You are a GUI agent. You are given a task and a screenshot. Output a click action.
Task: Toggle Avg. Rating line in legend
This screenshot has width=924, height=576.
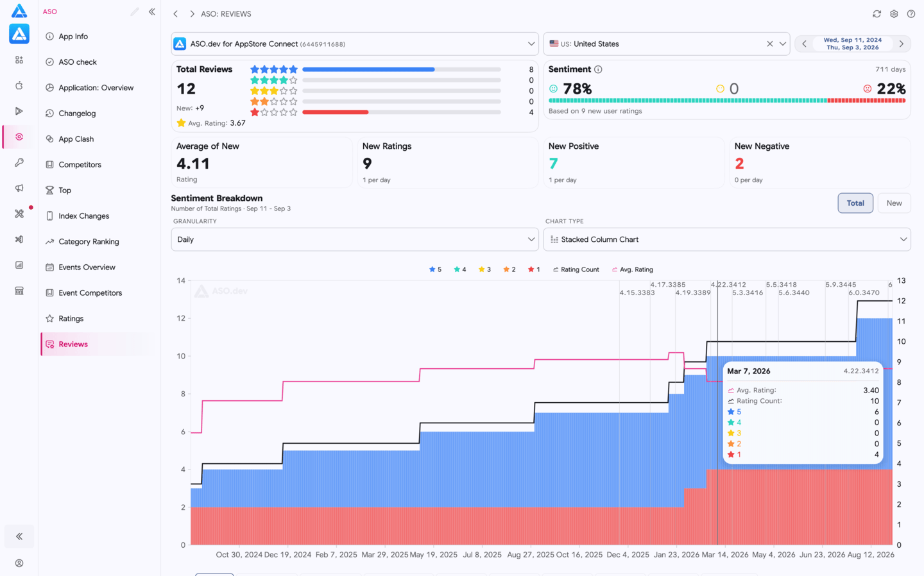(x=632, y=269)
